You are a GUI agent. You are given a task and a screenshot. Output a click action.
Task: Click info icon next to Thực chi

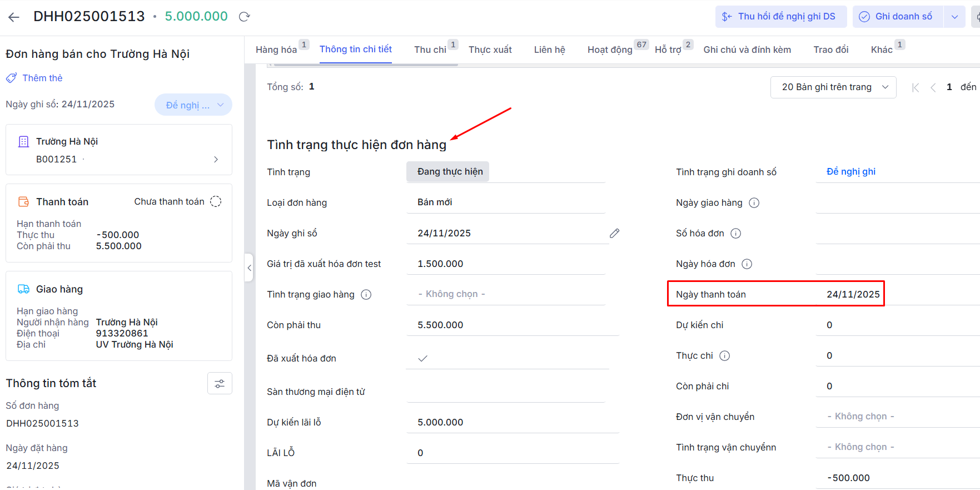click(724, 356)
